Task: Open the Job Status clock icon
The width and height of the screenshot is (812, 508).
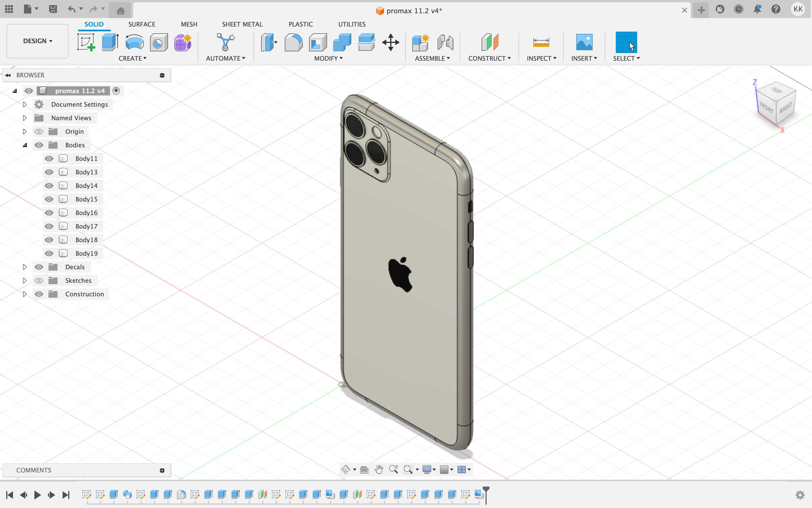Action: point(738,9)
